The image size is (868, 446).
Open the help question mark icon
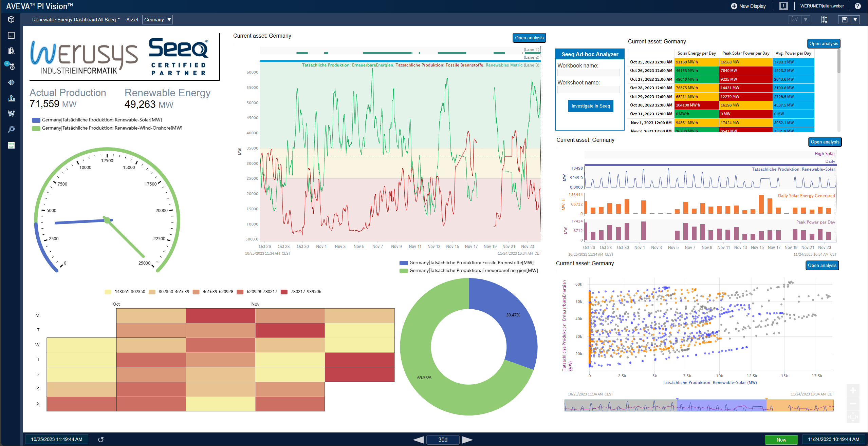coord(857,6)
